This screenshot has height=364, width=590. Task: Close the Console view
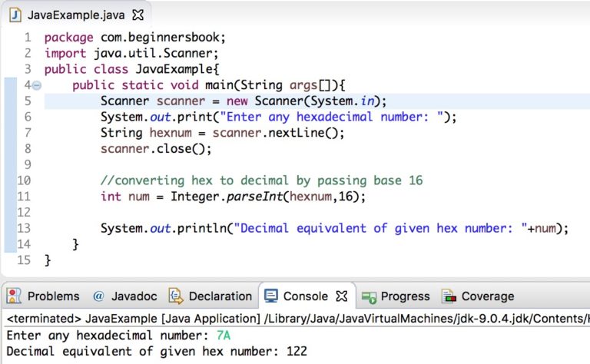pyautogui.click(x=342, y=296)
